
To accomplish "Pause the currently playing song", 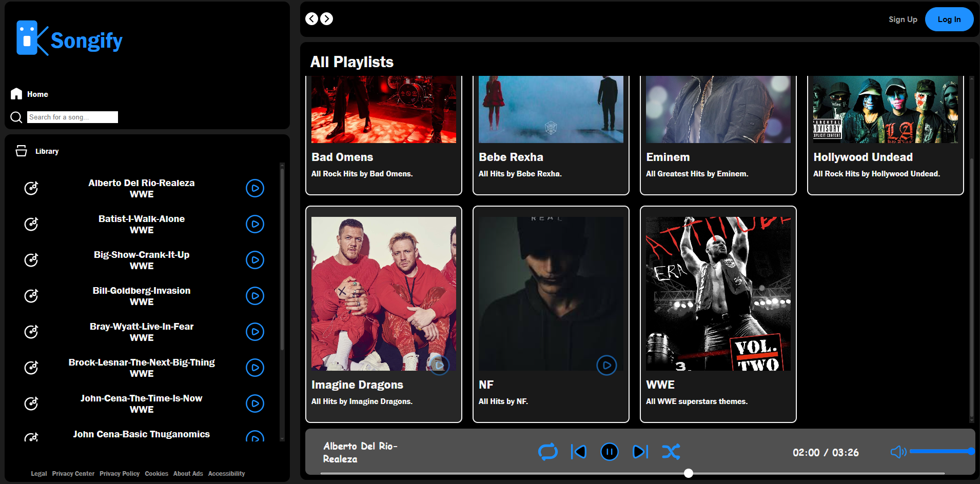I will [x=609, y=452].
